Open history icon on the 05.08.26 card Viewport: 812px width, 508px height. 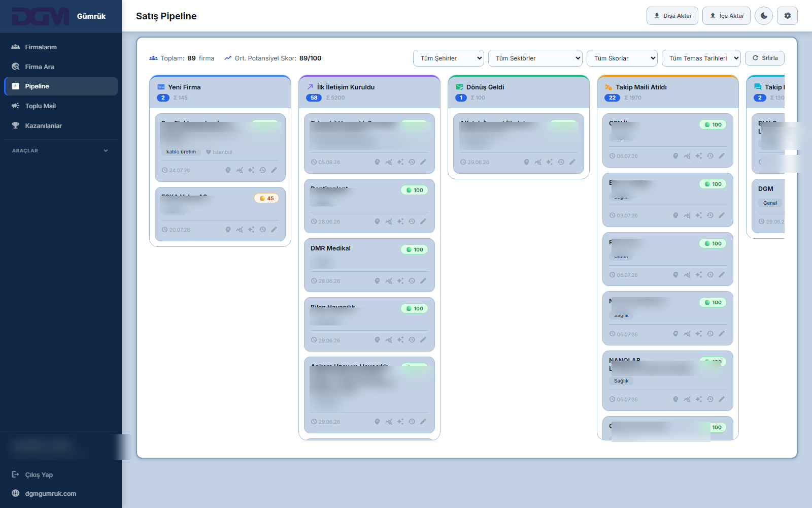tap(412, 162)
